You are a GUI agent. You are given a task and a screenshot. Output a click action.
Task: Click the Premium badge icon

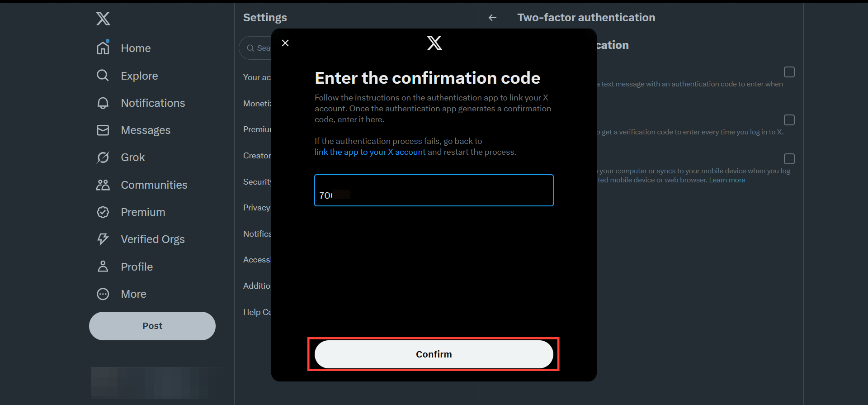tap(103, 212)
